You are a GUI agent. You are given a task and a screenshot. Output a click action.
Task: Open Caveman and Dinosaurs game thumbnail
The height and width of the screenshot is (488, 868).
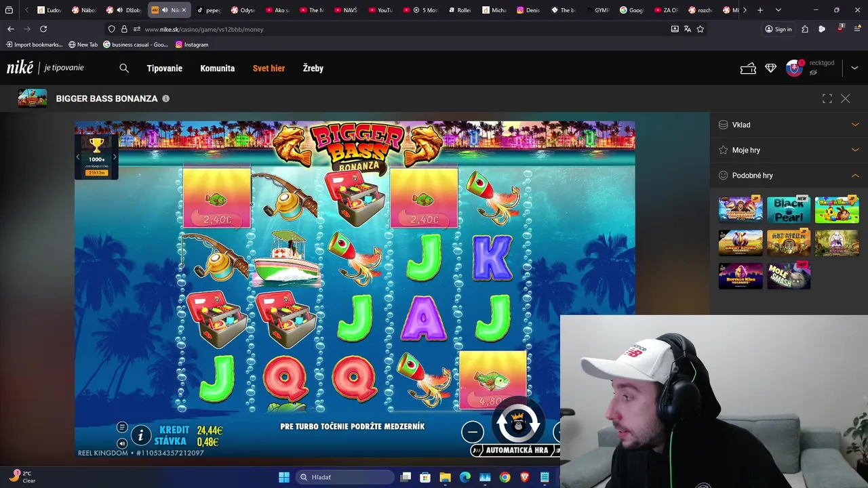(741, 209)
